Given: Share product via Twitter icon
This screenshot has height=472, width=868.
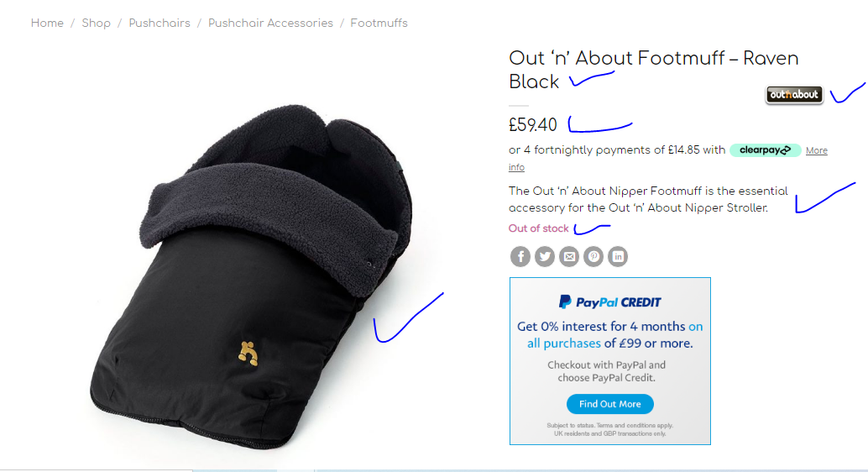Looking at the screenshot, I should [544, 256].
